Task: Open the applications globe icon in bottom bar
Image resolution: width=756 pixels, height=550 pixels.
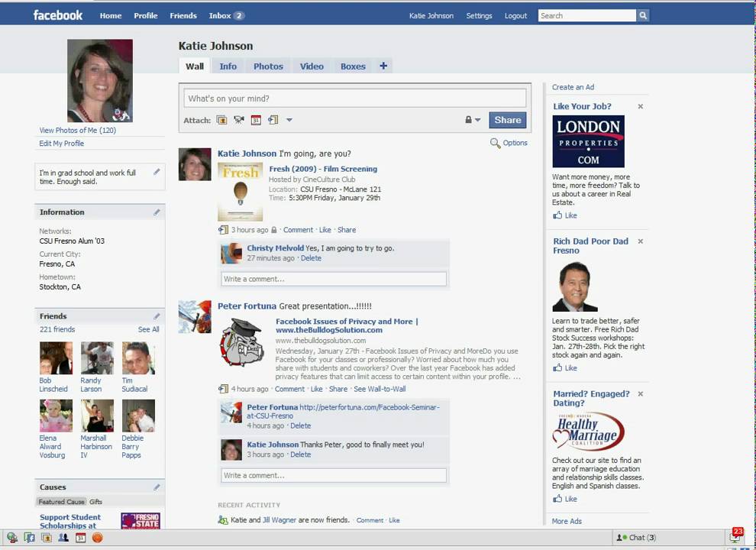Action: (x=12, y=538)
